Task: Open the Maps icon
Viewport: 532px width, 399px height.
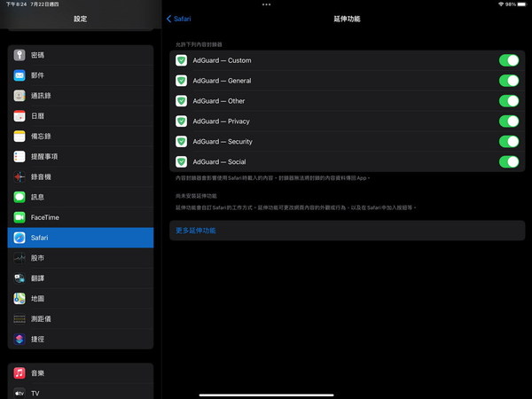Action: point(20,299)
